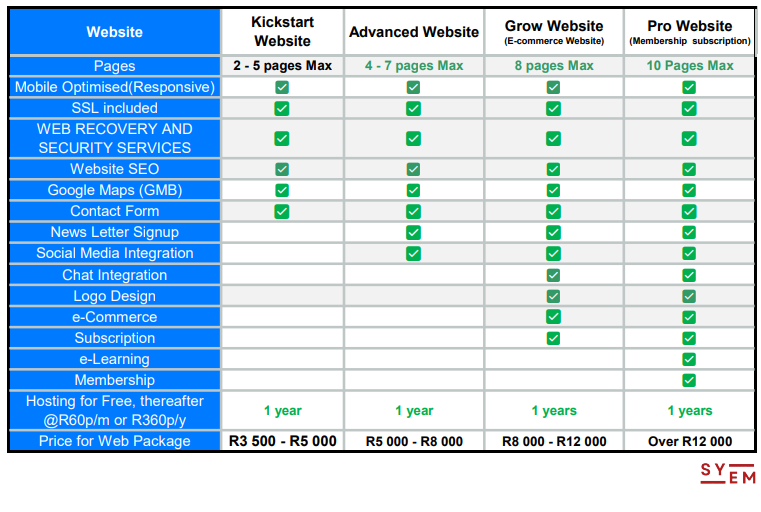Click Grow Website Logo Design checkmark
This screenshot has width=761, height=512.
pos(553,296)
